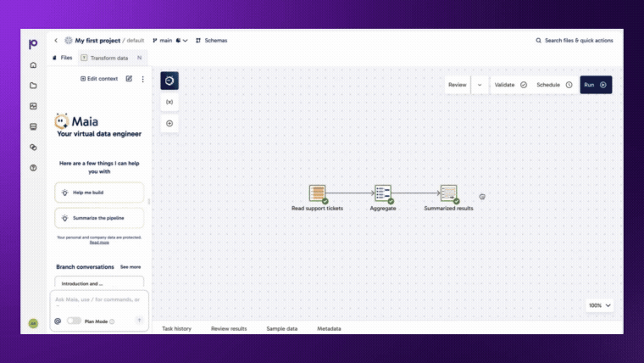
Task: Toggle the Plan Mode switch
Action: (74, 321)
